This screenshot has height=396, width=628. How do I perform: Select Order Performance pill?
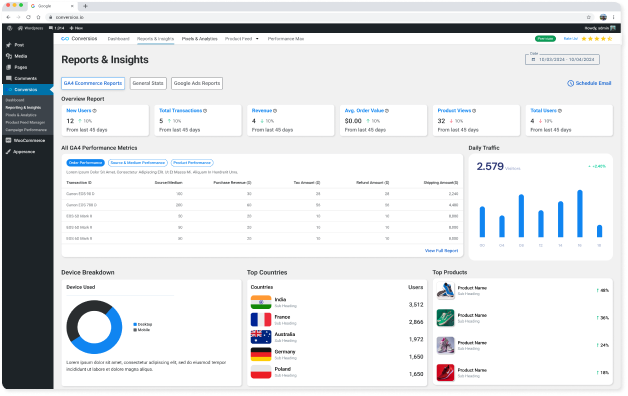[x=85, y=163]
